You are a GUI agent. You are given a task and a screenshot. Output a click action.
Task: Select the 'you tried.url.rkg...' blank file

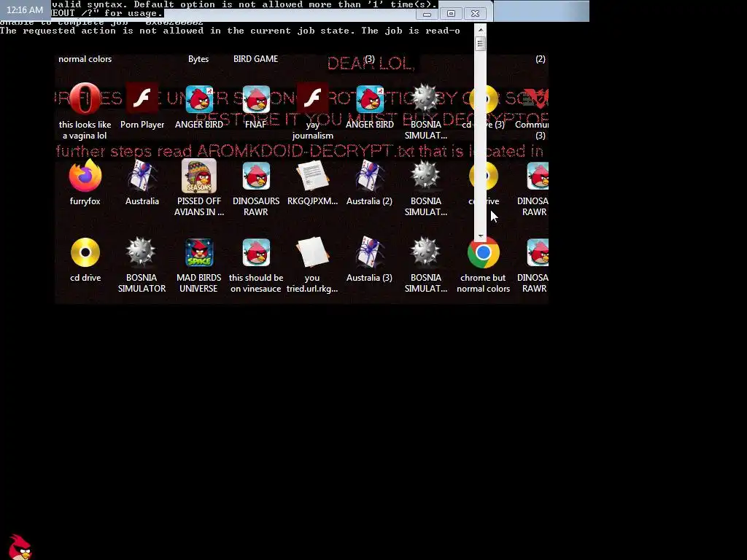click(x=312, y=252)
